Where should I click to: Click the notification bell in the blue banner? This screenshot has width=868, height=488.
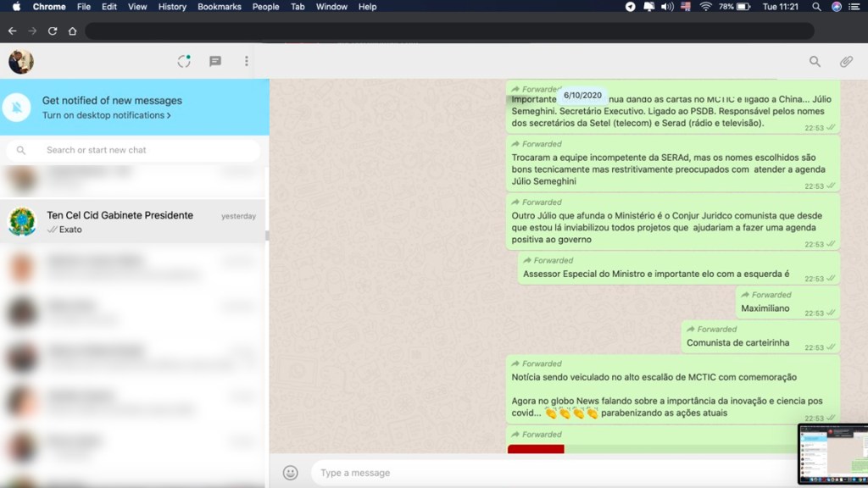(19, 108)
